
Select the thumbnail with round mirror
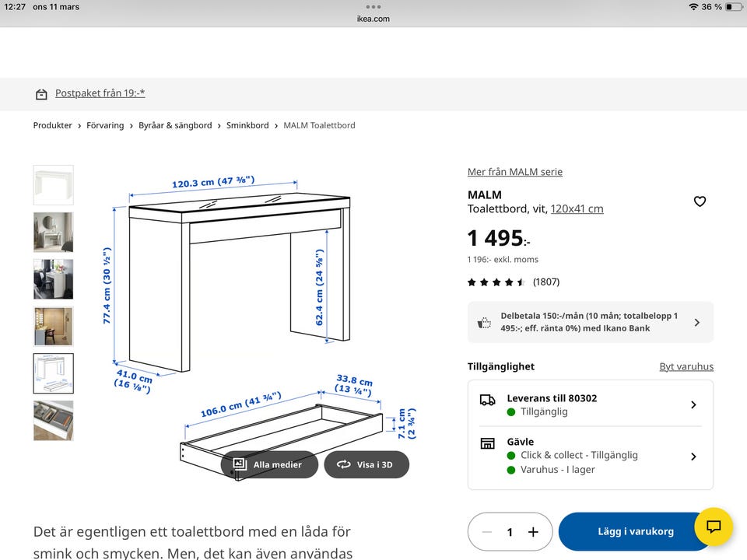(x=54, y=232)
